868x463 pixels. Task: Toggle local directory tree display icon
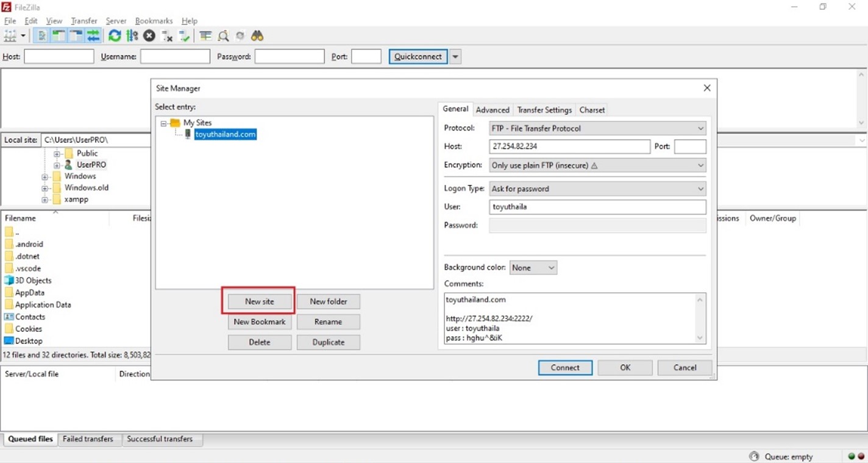(x=59, y=36)
